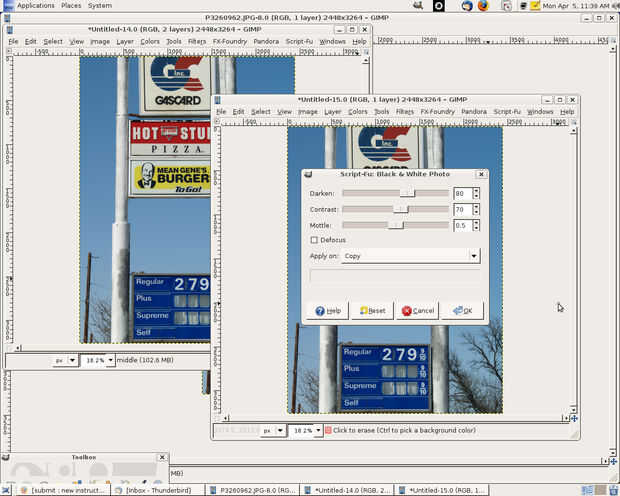The height and width of the screenshot is (496, 620).
Task: Open the Image menu in Untitled-15 window
Action: click(x=308, y=112)
